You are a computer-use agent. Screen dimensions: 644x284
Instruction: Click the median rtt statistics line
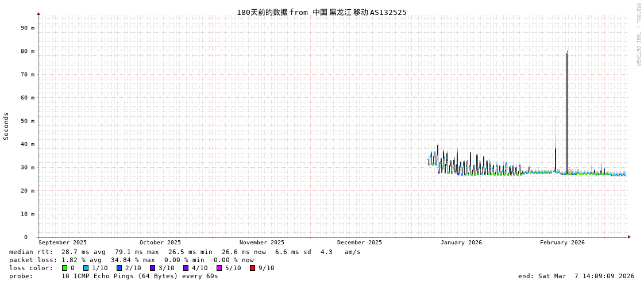coord(185,252)
